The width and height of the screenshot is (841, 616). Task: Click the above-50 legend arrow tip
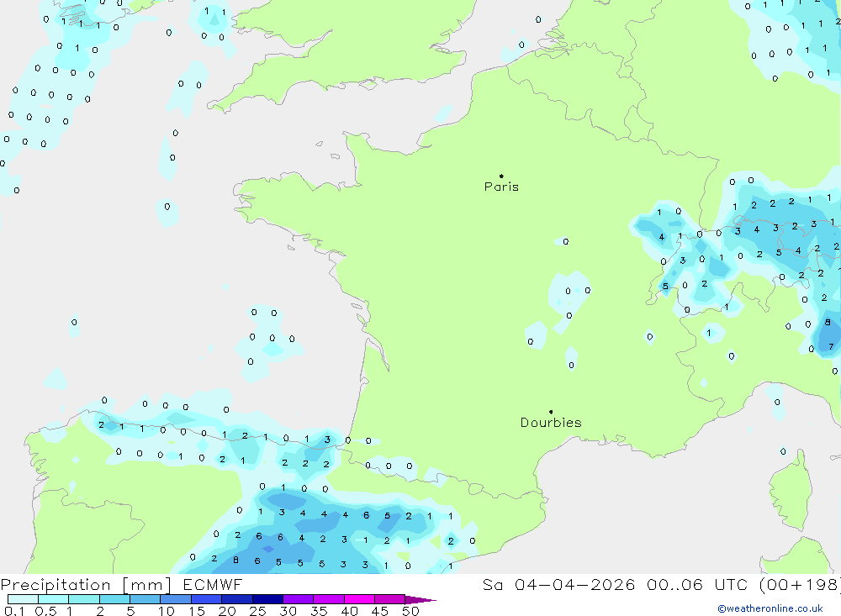click(x=421, y=600)
